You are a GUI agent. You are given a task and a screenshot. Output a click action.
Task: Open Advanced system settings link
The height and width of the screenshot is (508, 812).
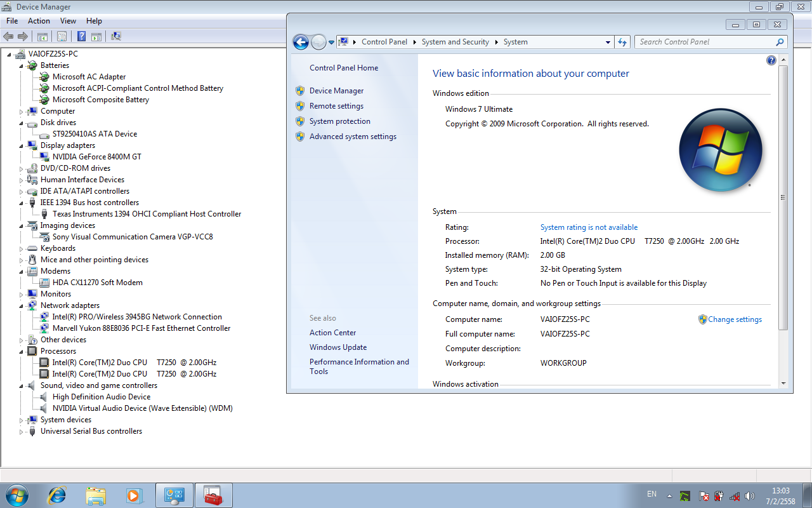(353, 137)
